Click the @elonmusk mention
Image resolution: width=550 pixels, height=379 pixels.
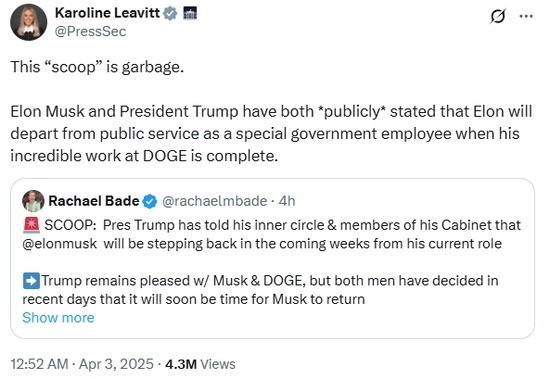(60, 244)
